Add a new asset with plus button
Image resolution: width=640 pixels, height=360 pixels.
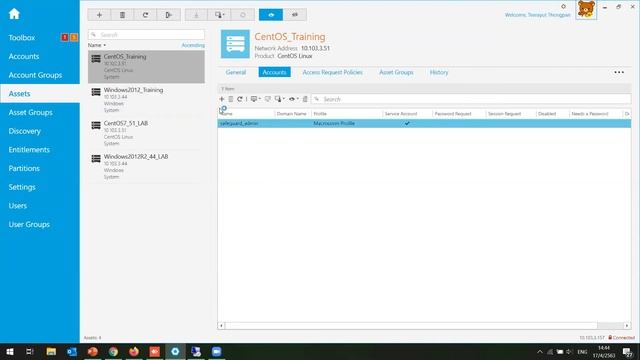pyautogui.click(x=99, y=15)
